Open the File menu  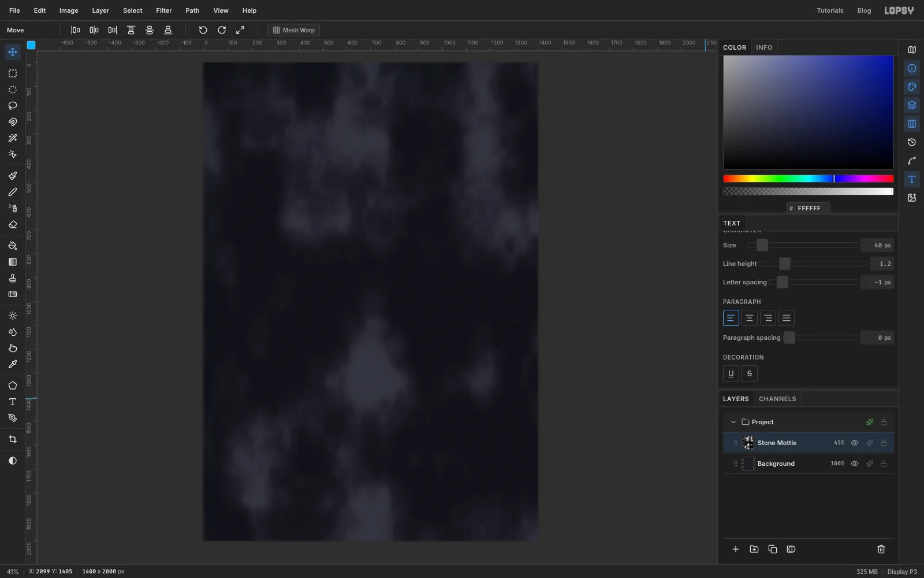tap(14, 10)
